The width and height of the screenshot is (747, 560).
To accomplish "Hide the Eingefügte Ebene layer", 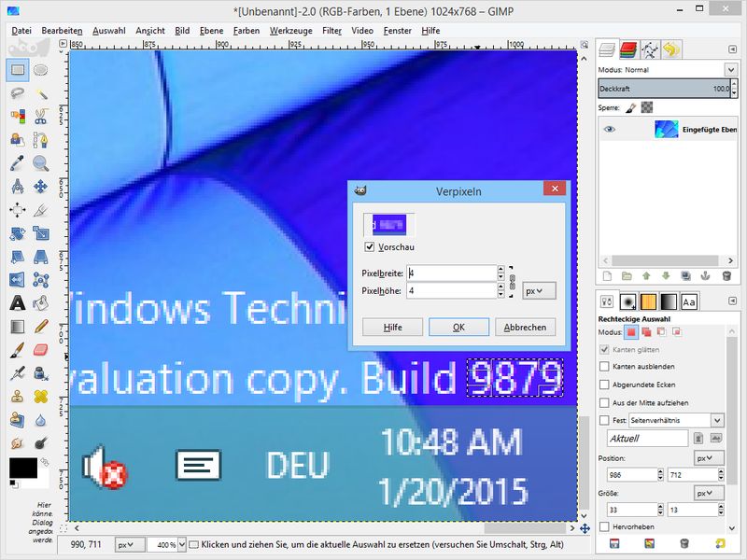I will click(610, 130).
